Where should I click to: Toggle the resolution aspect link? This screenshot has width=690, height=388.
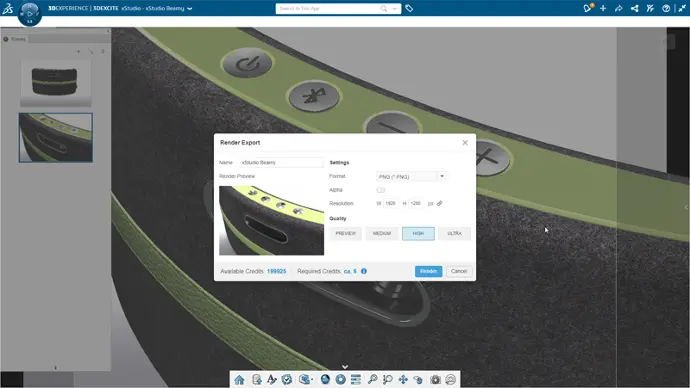[x=439, y=204]
